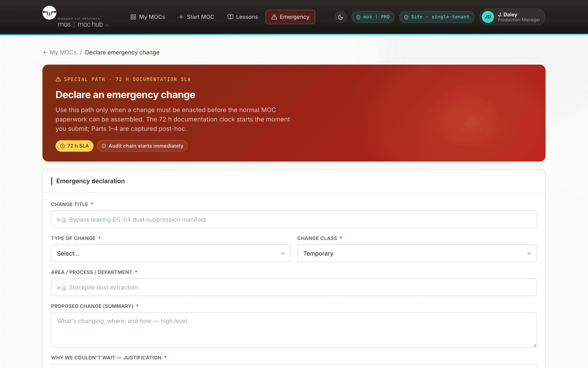
Task: Click the Audit chain starts immediately pill
Action: (x=142, y=146)
